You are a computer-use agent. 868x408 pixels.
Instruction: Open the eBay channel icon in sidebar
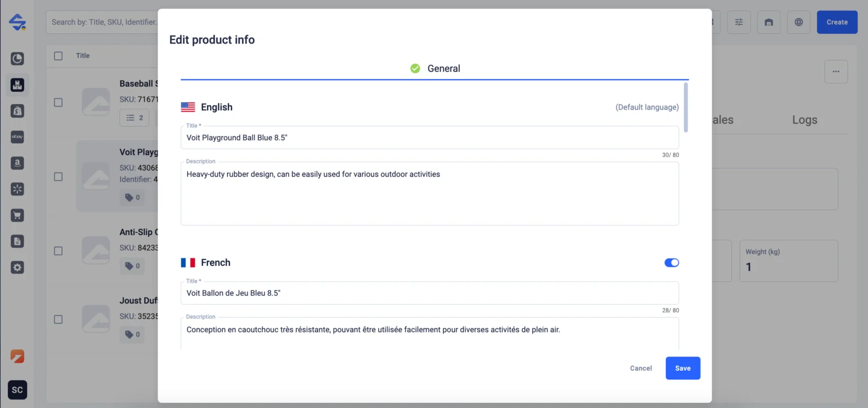18,137
